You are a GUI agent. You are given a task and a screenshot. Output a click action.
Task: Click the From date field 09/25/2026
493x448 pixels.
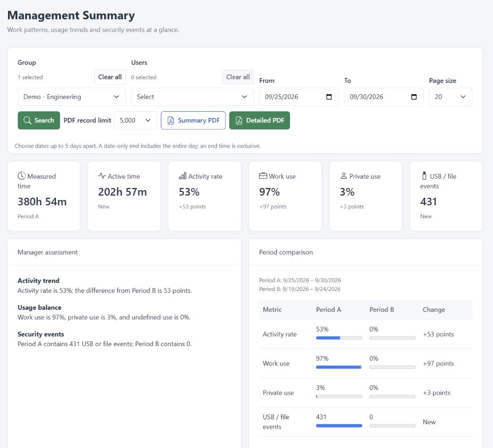(299, 97)
